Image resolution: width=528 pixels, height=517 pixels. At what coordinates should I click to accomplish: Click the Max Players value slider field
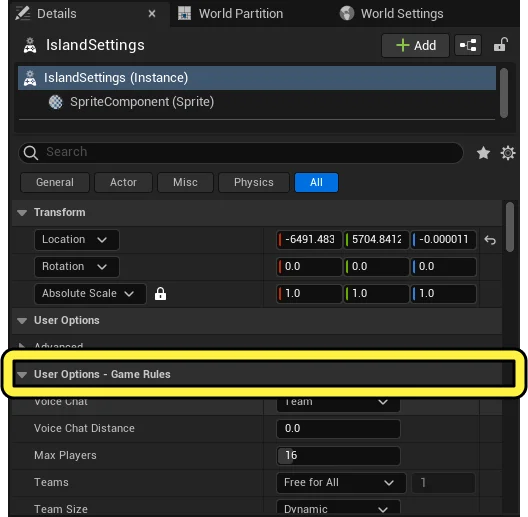338,456
